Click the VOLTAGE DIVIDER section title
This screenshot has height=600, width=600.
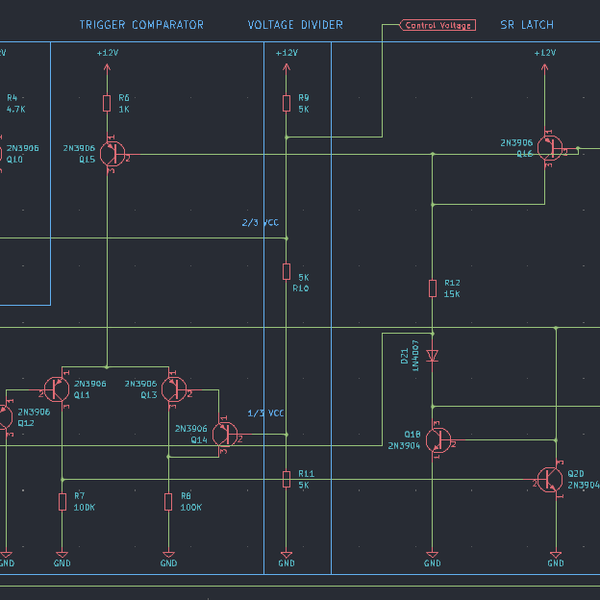point(295,25)
